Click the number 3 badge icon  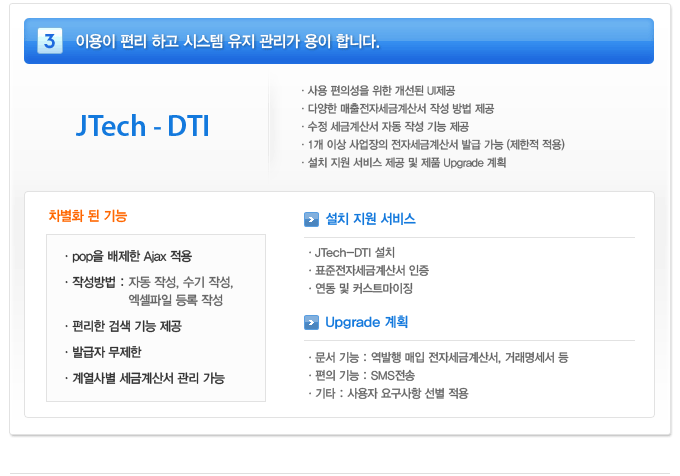click(50, 41)
